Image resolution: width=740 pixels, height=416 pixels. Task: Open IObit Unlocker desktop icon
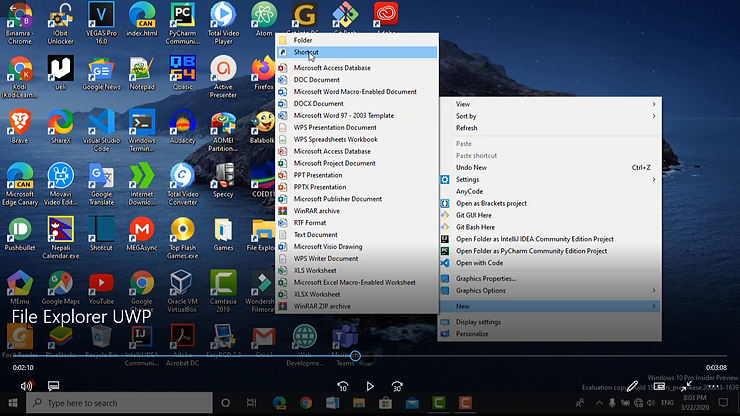(60, 23)
